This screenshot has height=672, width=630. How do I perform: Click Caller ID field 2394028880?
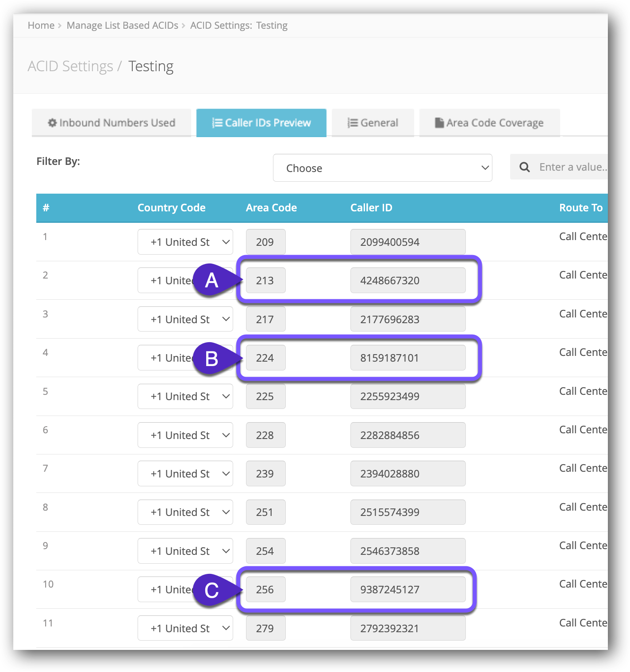coord(408,473)
